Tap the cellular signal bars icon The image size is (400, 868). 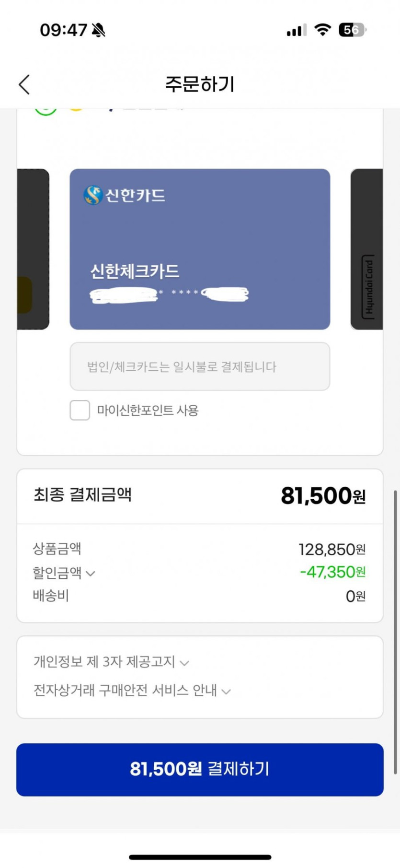click(x=296, y=31)
